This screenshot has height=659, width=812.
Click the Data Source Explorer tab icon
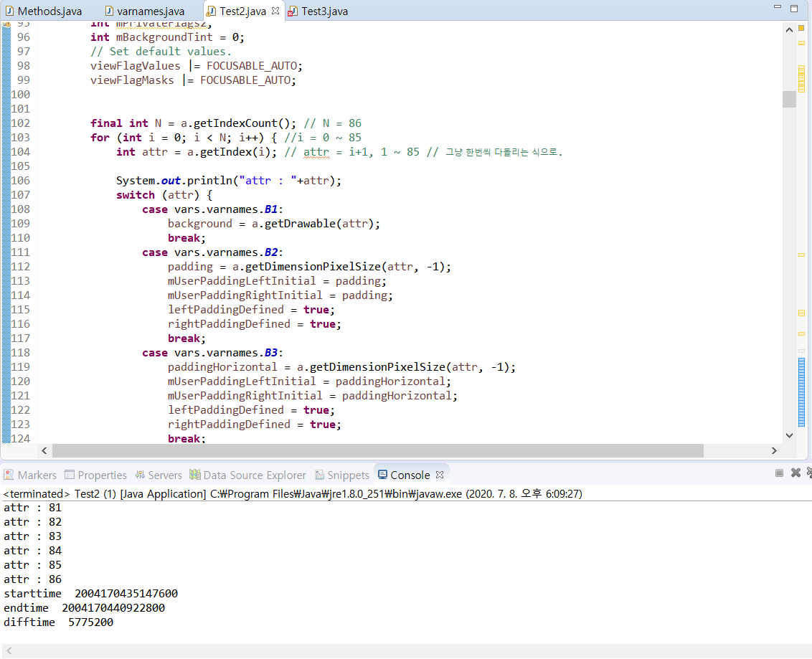[x=194, y=475]
